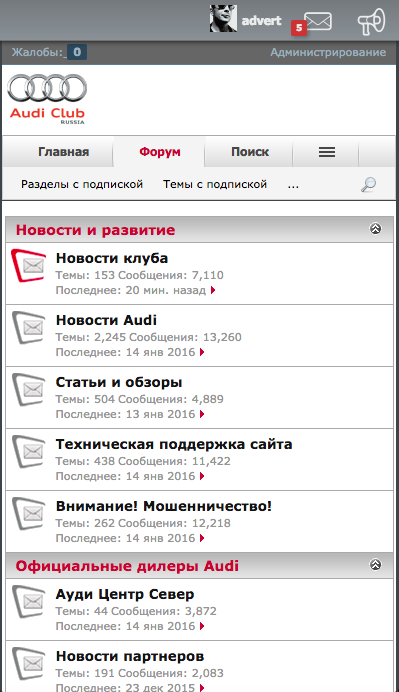Open Разделы с подпиской
The image size is (399, 692).
[x=82, y=184]
